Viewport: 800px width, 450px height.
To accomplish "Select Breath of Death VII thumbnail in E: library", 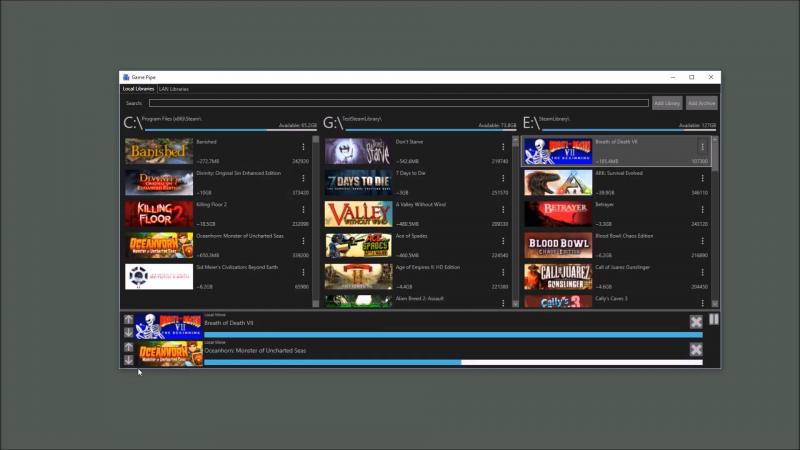I will pyautogui.click(x=558, y=151).
